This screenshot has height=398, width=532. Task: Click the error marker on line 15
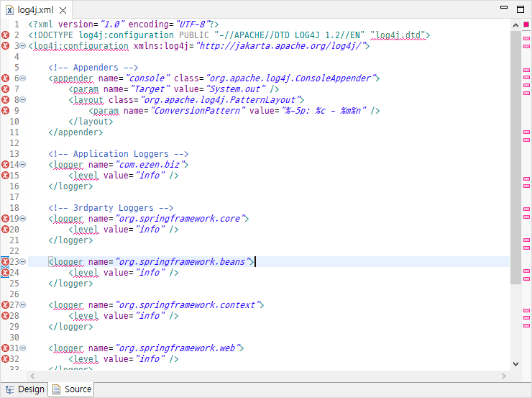point(6,176)
